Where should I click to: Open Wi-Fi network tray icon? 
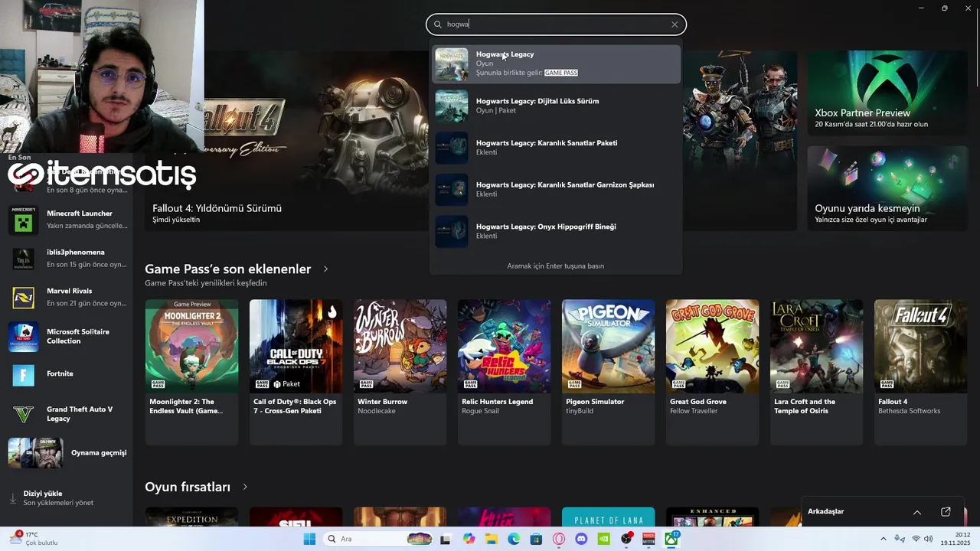[x=916, y=539]
